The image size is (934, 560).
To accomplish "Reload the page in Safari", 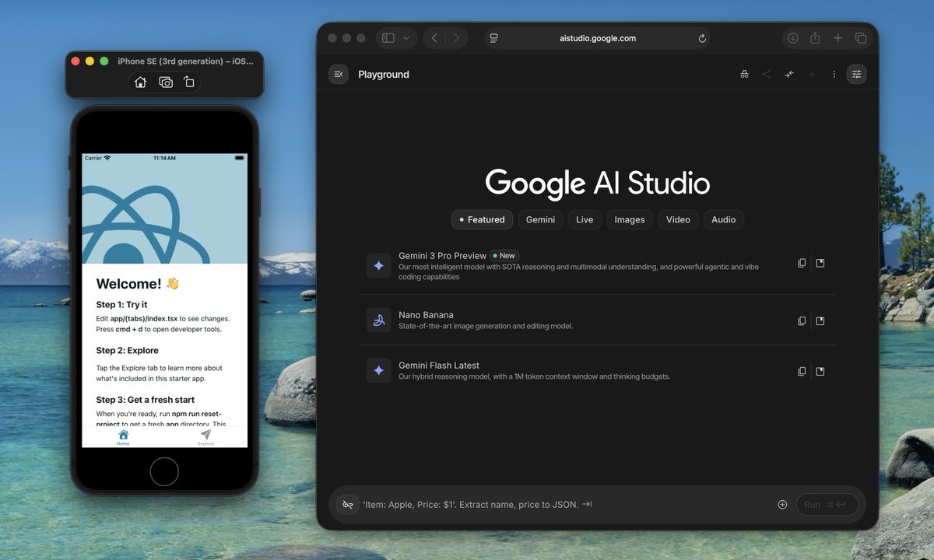I will point(702,38).
